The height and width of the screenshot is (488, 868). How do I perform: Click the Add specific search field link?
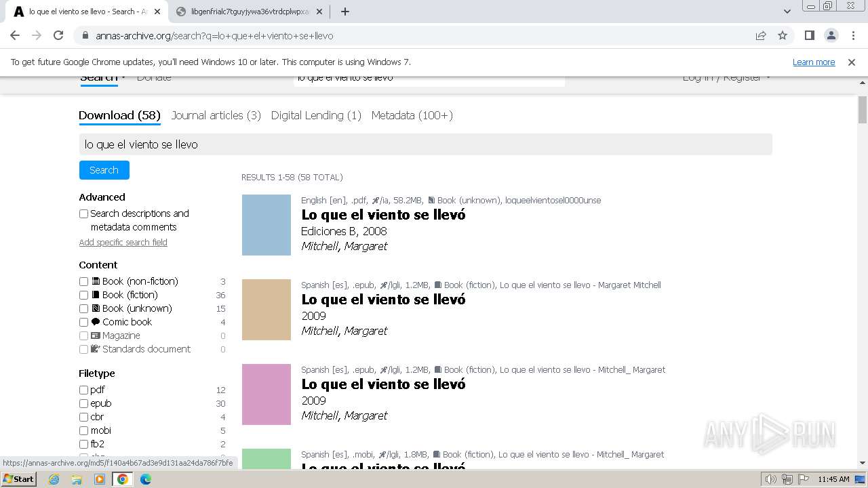pyautogui.click(x=123, y=243)
